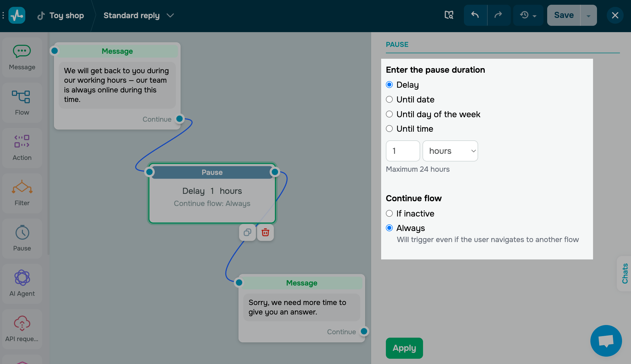The image size is (631, 364).
Task: Save the flow
Action: (x=564, y=15)
